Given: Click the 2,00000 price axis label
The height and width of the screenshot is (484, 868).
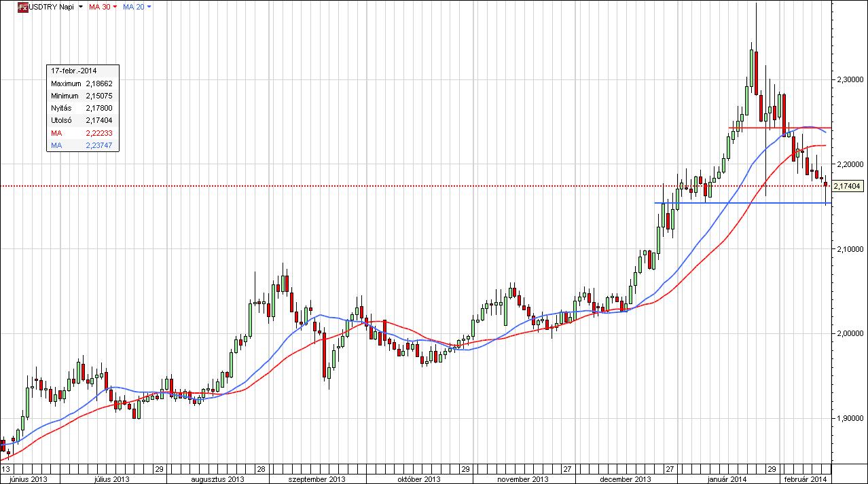Looking at the screenshot, I should point(849,334).
